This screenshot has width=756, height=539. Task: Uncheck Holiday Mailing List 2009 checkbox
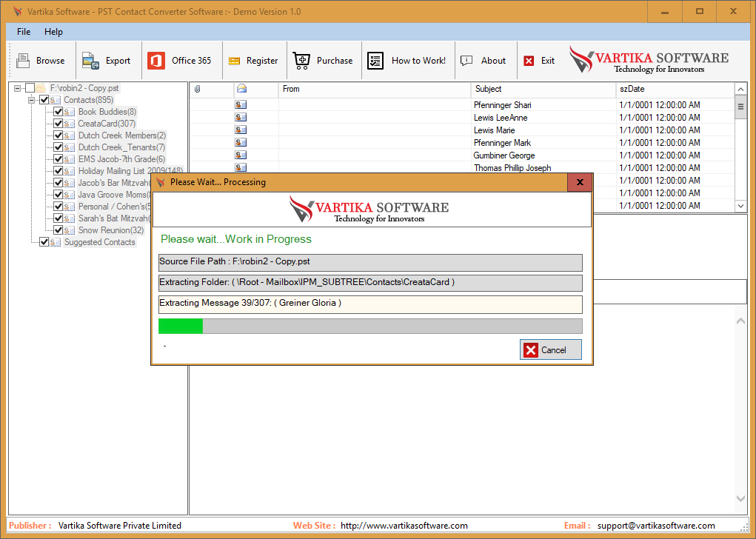pos(58,171)
